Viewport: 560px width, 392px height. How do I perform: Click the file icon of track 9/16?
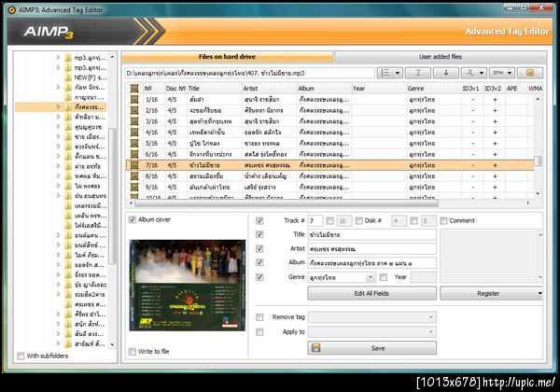pos(134,187)
